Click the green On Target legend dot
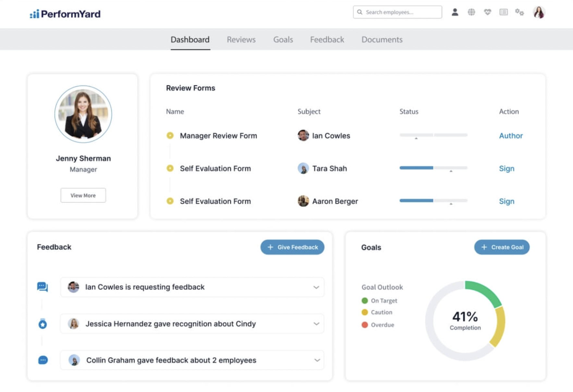Screen dimensions: 573x392 click(365, 300)
